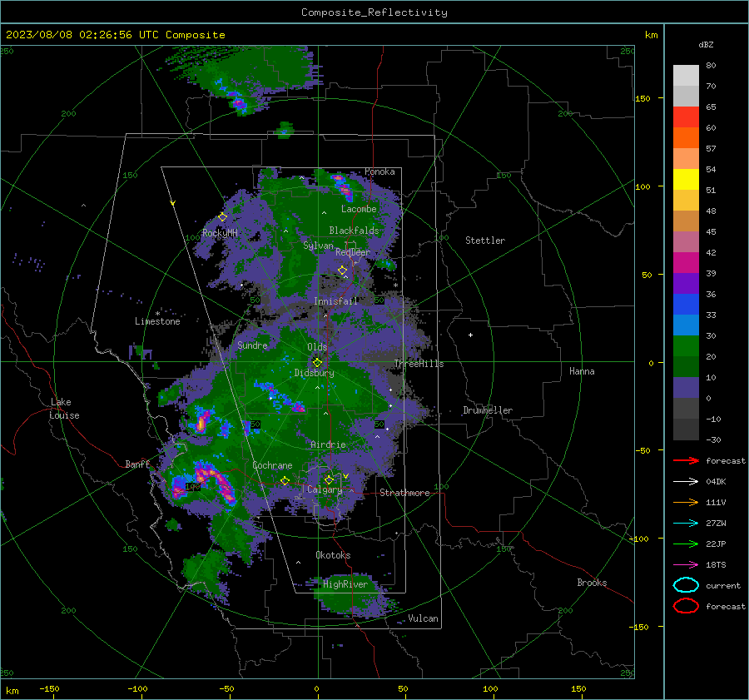
Task: Click the Lake Louise label
Action: (x=64, y=409)
